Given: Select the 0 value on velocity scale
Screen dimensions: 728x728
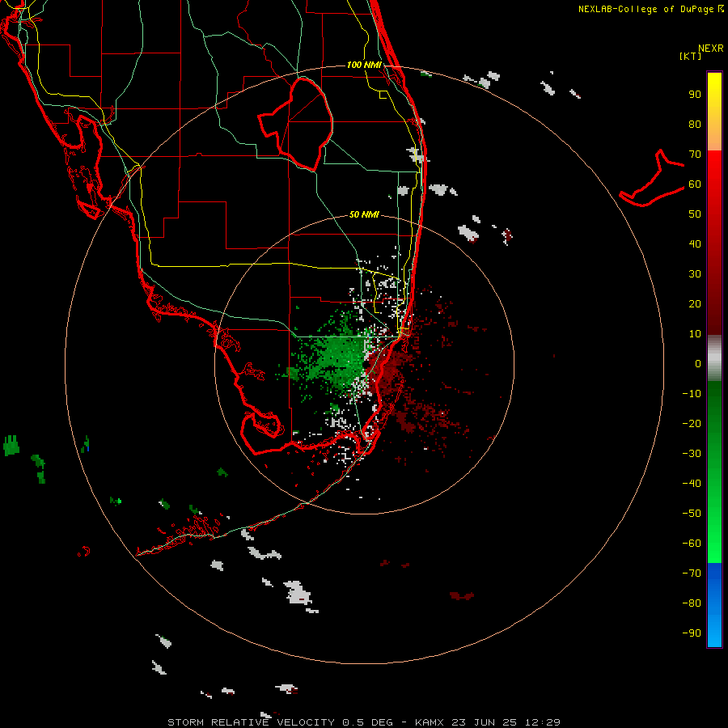Looking at the screenshot, I should pyautogui.click(x=698, y=364).
